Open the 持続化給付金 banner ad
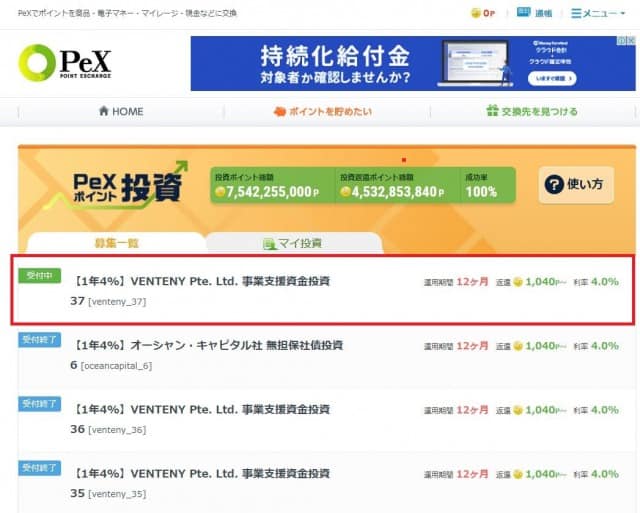Image resolution: width=640 pixels, height=513 pixels. (x=413, y=63)
